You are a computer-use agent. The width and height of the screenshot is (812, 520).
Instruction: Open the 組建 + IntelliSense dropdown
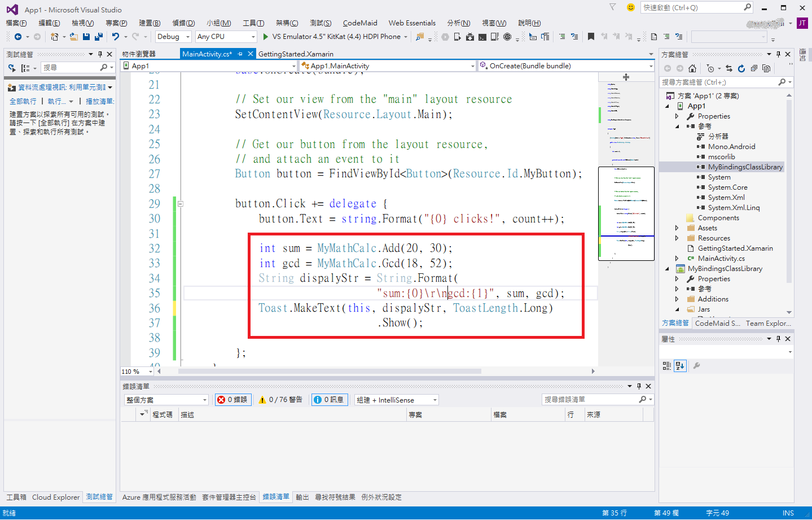click(x=397, y=400)
